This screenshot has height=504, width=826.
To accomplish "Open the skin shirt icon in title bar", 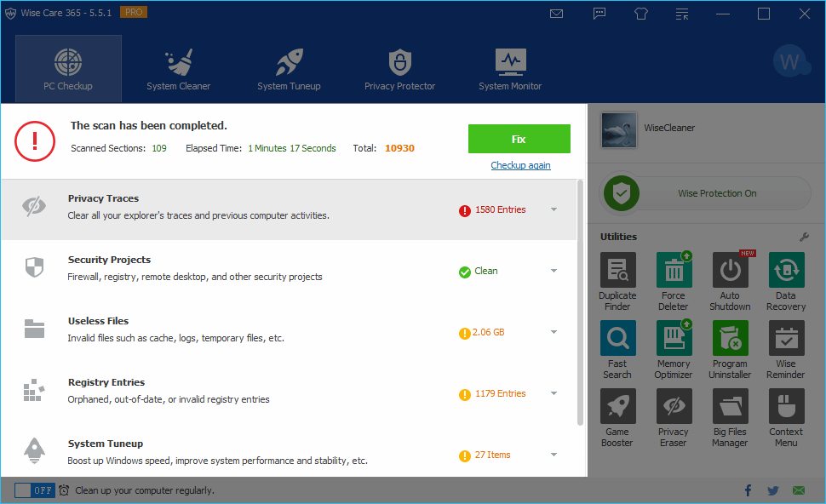I will point(641,14).
